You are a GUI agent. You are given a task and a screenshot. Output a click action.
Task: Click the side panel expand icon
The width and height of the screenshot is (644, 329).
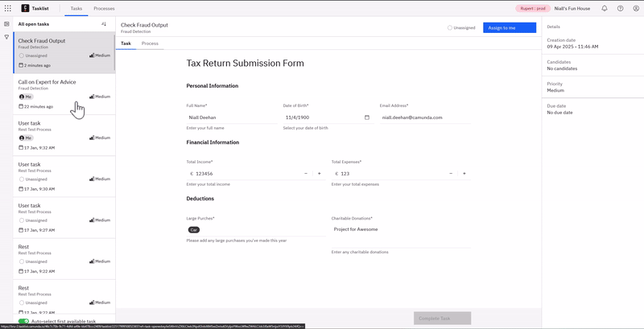point(6,24)
